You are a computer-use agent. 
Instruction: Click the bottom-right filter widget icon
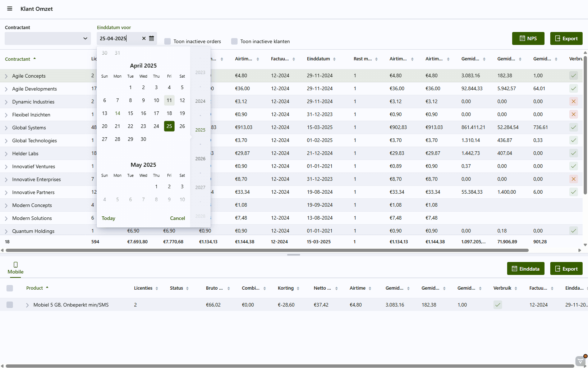pyautogui.click(x=580, y=361)
